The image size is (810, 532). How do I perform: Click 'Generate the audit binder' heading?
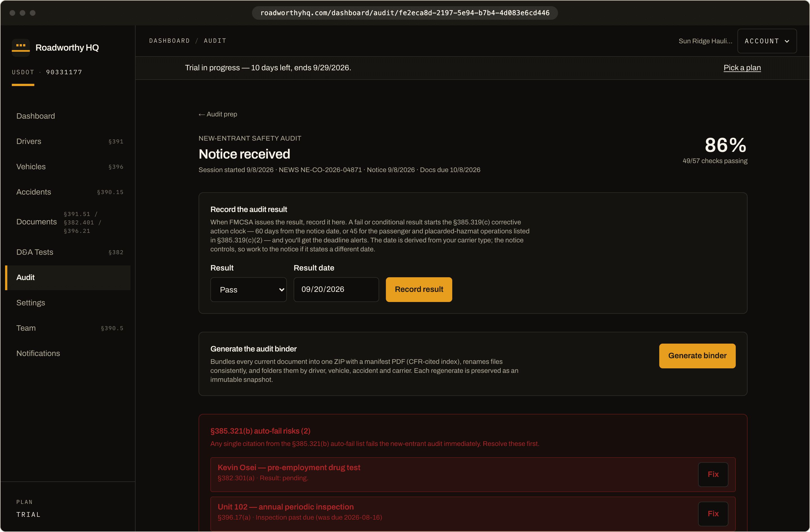pos(253,349)
